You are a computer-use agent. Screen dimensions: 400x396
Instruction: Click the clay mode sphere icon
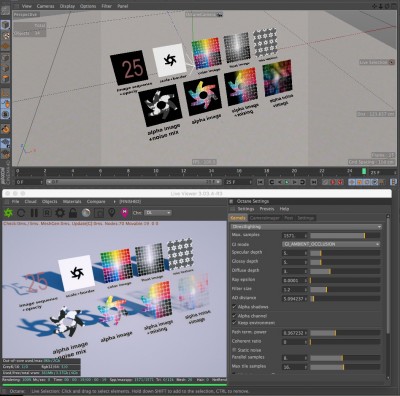tap(86, 213)
